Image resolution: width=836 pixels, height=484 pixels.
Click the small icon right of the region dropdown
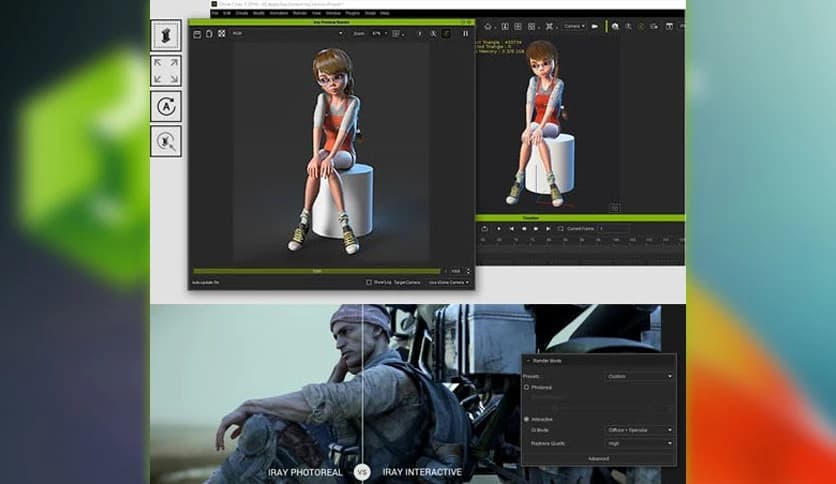[420, 34]
